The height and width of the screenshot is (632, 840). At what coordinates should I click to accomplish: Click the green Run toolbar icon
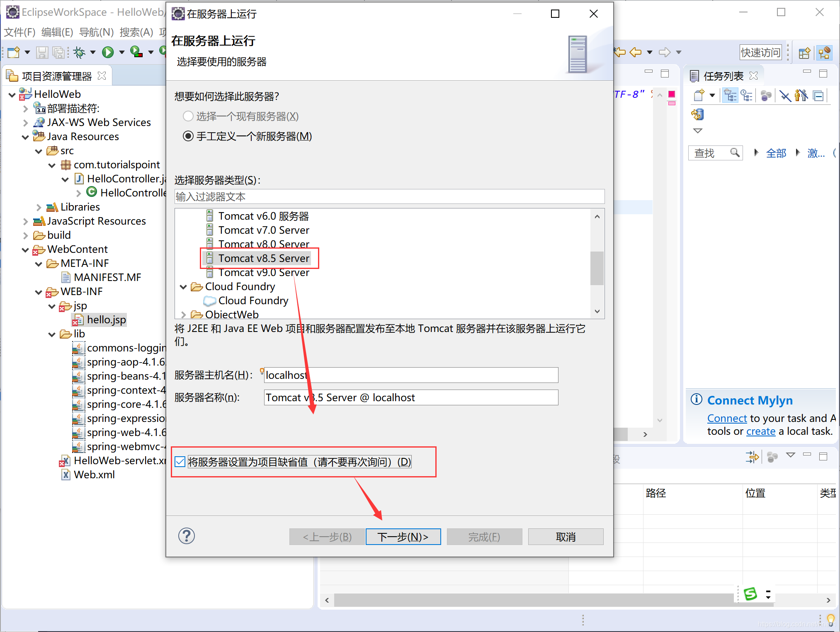click(108, 52)
